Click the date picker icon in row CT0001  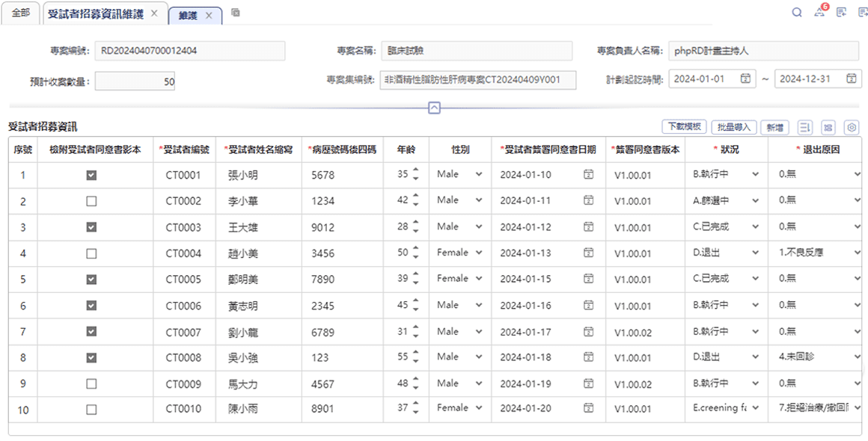pyautogui.click(x=588, y=175)
